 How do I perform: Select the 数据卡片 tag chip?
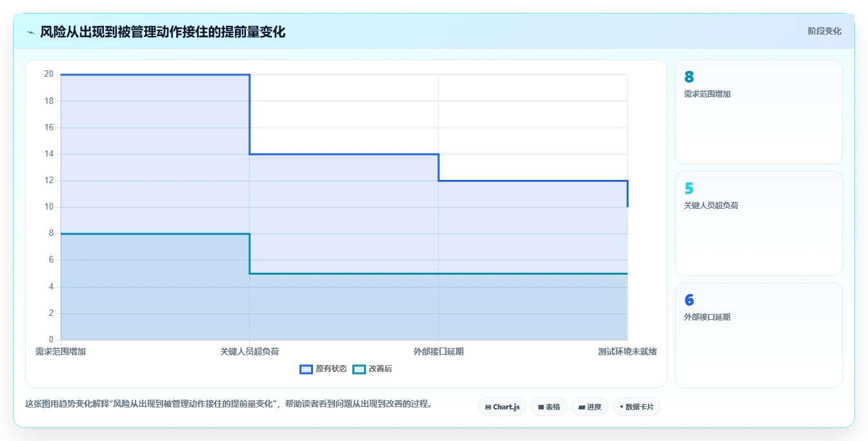[636, 407]
